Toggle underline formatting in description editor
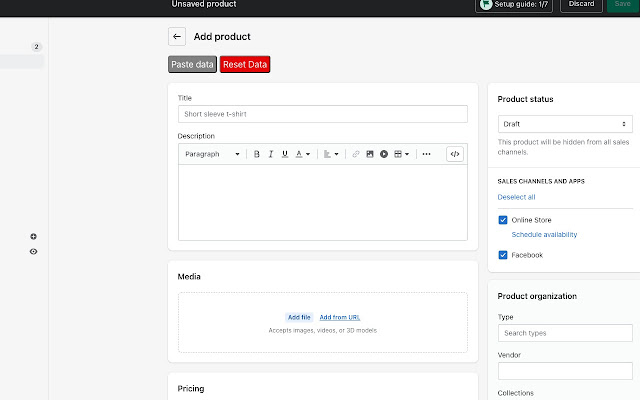This screenshot has height=400, width=640. pyautogui.click(x=285, y=154)
